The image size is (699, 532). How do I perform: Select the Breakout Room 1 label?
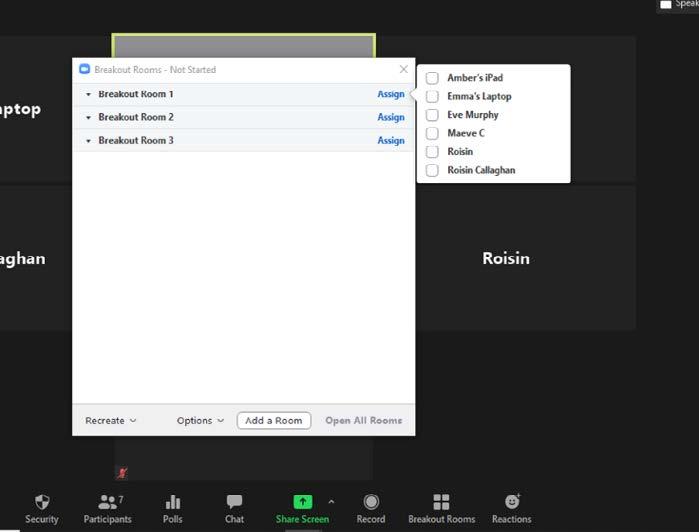pos(136,94)
